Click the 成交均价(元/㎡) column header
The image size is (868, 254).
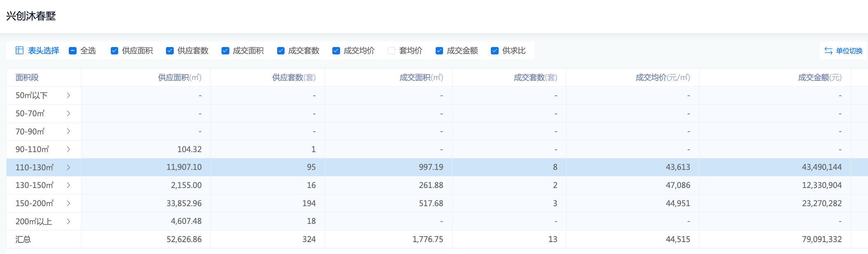(663, 78)
